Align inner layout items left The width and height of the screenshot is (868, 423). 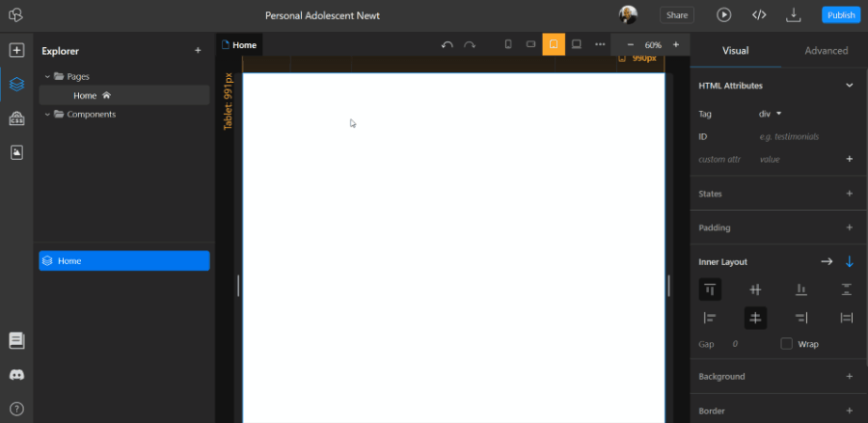pos(710,318)
